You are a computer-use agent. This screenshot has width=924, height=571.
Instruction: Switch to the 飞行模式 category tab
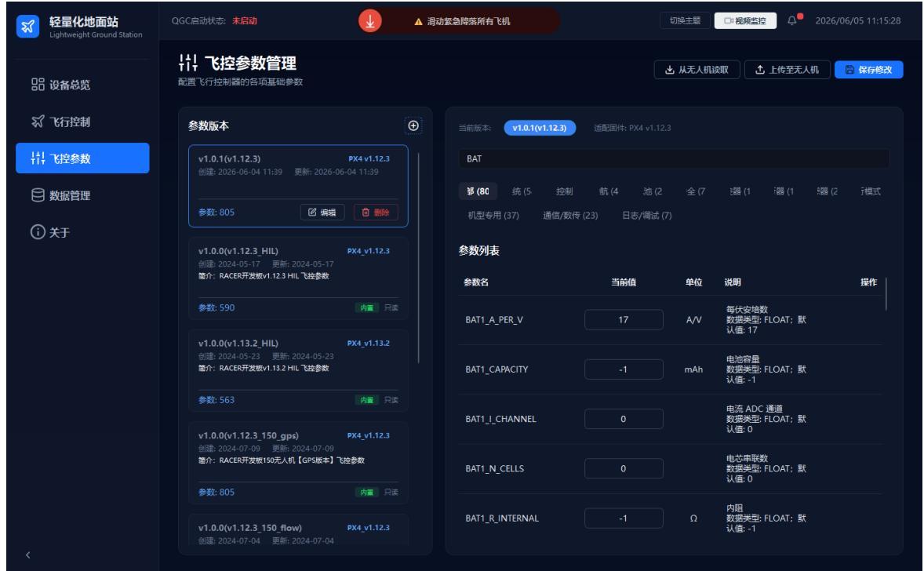pyautogui.click(x=871, y=191)
